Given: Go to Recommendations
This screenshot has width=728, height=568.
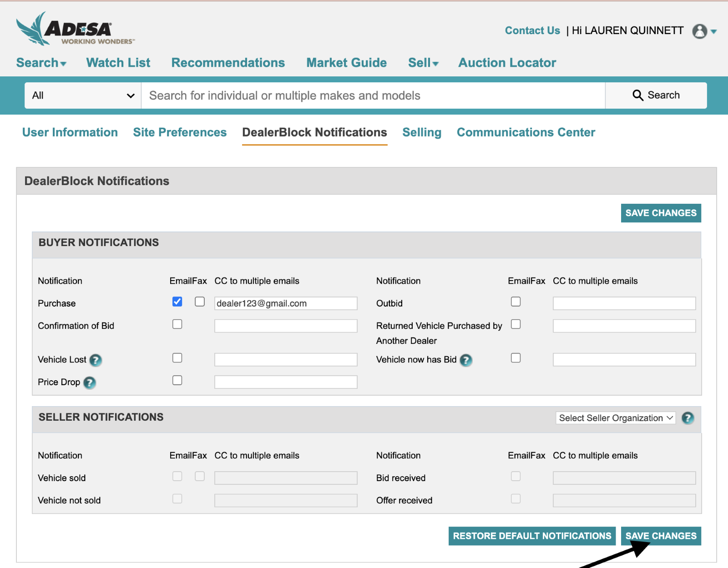Looking at the screenshot, I should coord(228,63).
